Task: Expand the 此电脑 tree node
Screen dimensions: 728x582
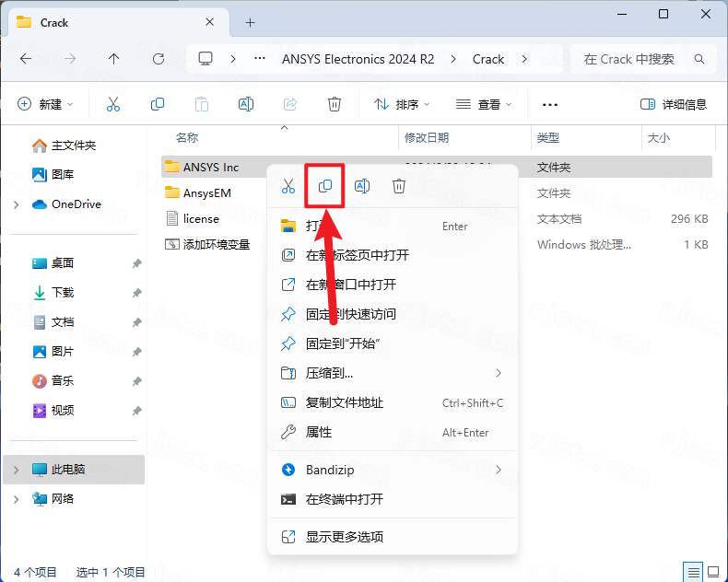Action: (x=16, y=470)
